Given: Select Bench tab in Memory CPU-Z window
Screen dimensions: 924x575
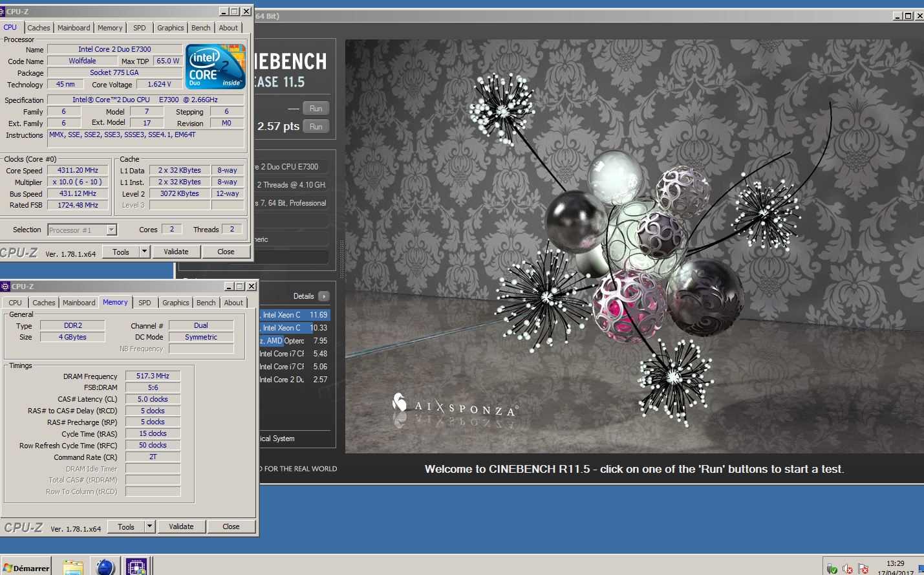Looking at the screenshot, I should (206, 303).
